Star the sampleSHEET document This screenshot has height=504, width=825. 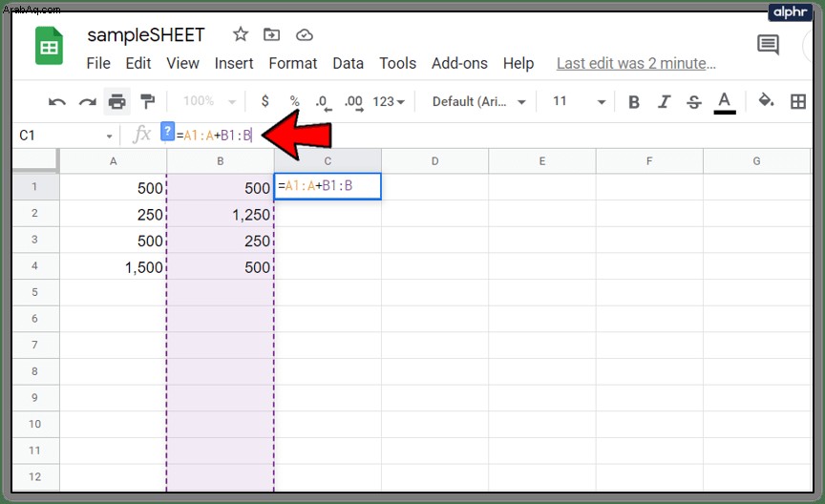(241, 34)
